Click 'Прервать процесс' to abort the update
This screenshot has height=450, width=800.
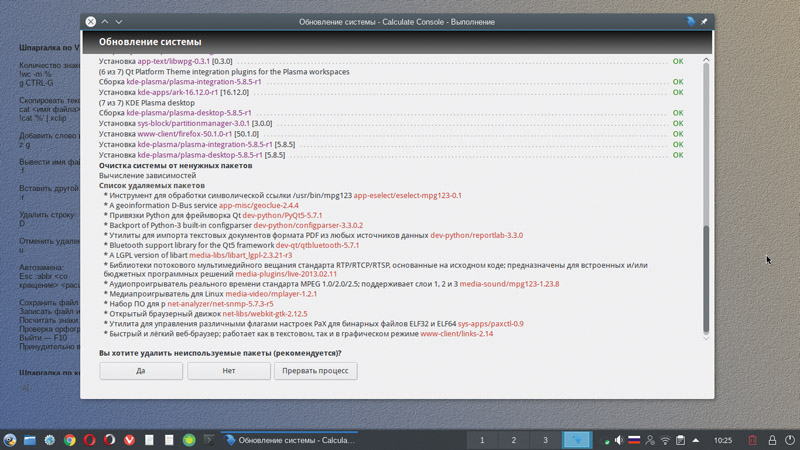tap(315, 371)
